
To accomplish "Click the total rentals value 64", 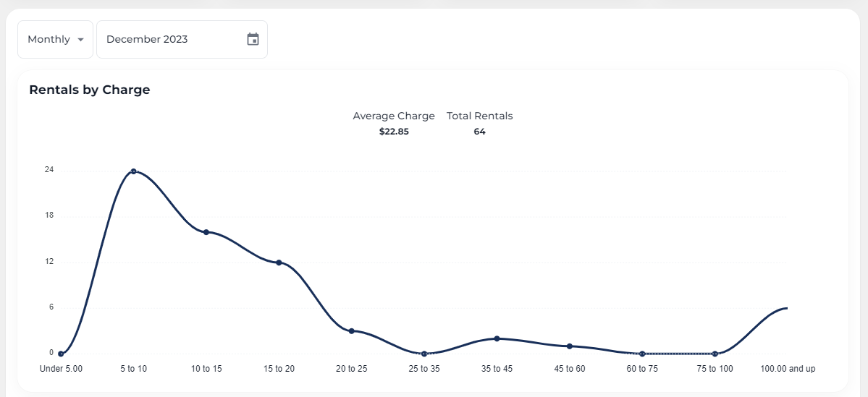I will [x=479, y=132].
